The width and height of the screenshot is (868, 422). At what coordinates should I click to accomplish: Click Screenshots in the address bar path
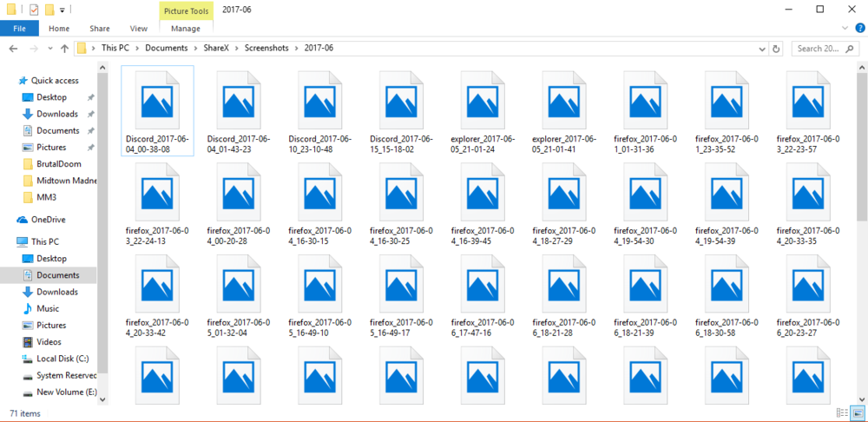click(x=268, y=48)
